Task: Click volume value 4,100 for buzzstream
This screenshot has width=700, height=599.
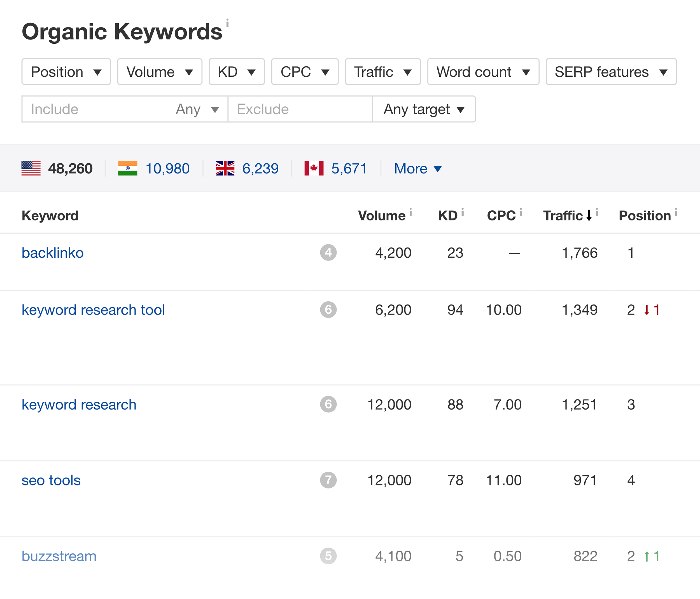Action: 393,556
